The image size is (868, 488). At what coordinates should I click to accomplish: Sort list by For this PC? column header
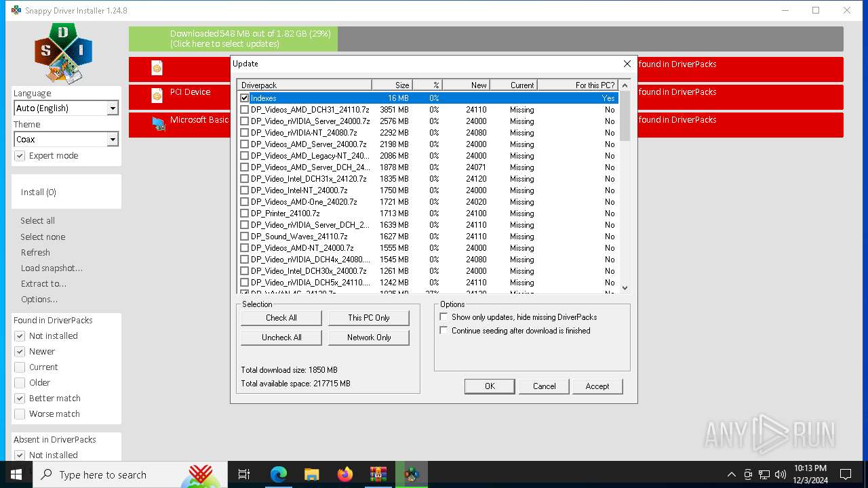click(578, 85)
